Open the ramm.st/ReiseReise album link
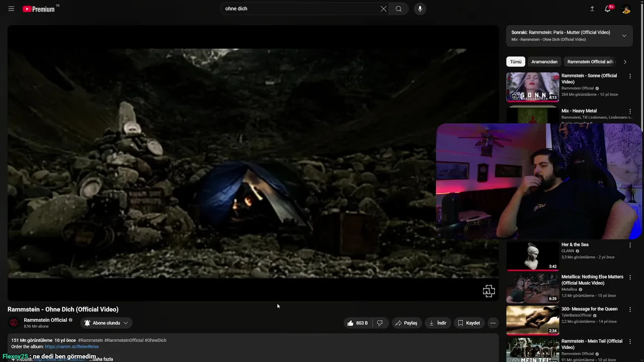Image resolution: width=644 pixels, height=362 pixels. click(71, 346)
